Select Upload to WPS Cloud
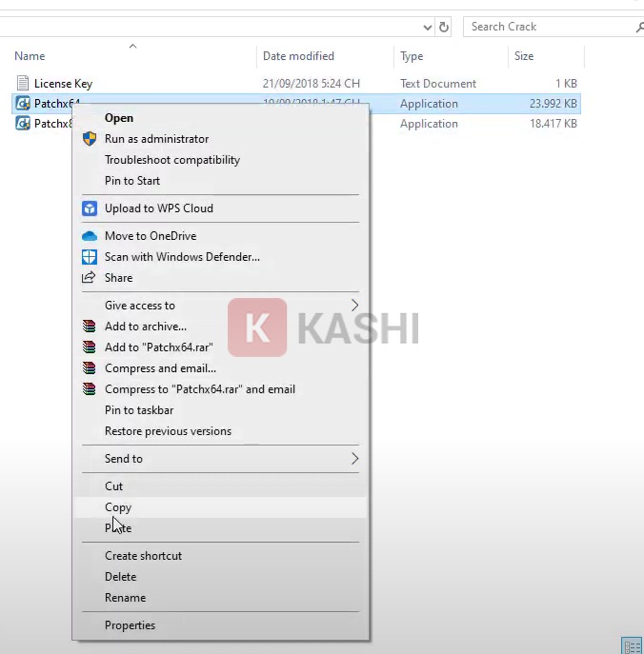 (x=158, y=208)
